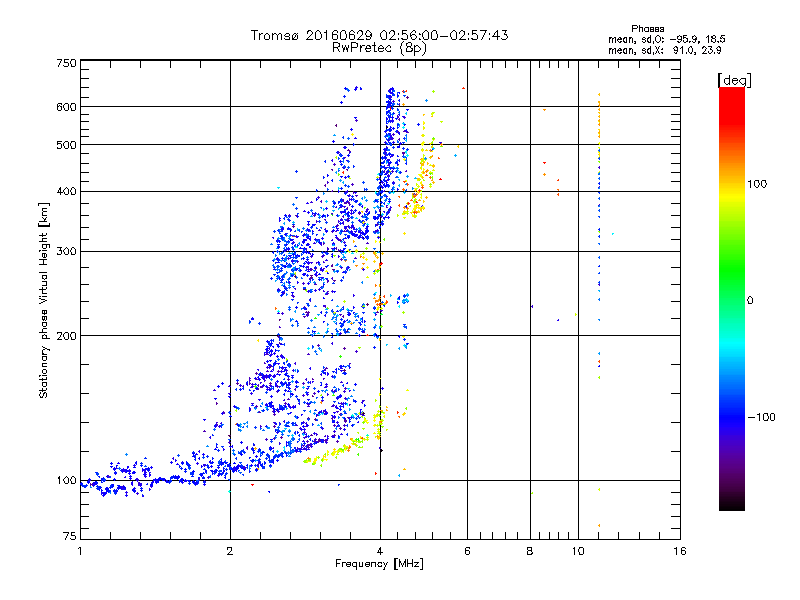Click the x-axis '4' tick label
The height and width of the screenshot is (600, 800).
point(380,551)
